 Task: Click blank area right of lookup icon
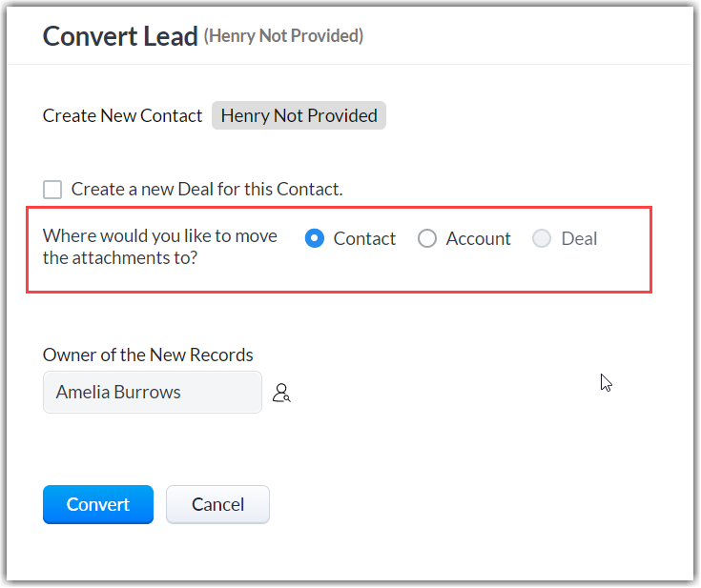coord(429,393)
